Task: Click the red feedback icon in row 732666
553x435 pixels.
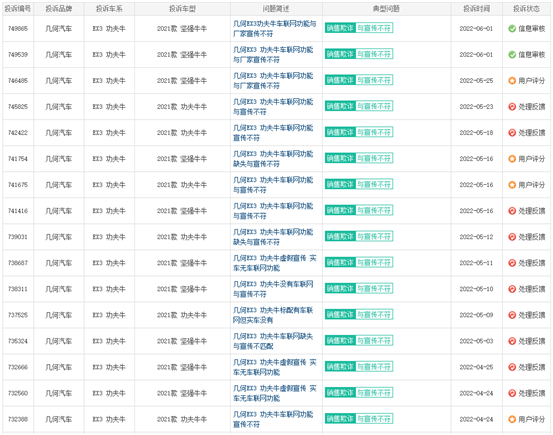Action: tap(512, 367)
